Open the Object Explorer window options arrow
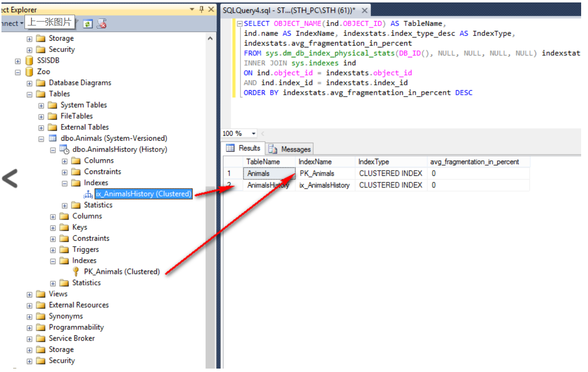588x372 pixels. pos(192,9)
